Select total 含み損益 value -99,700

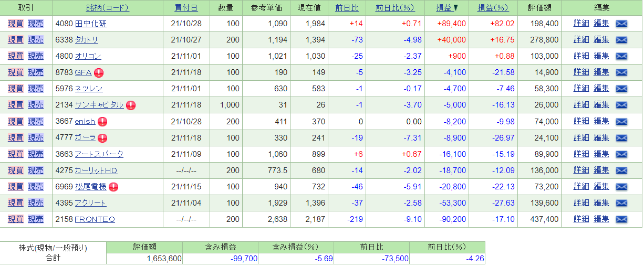coord(243,259)
